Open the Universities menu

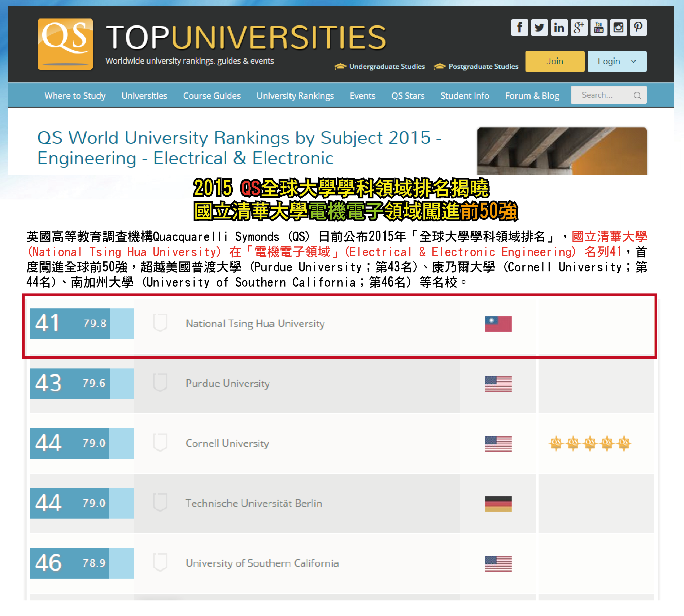144,96
